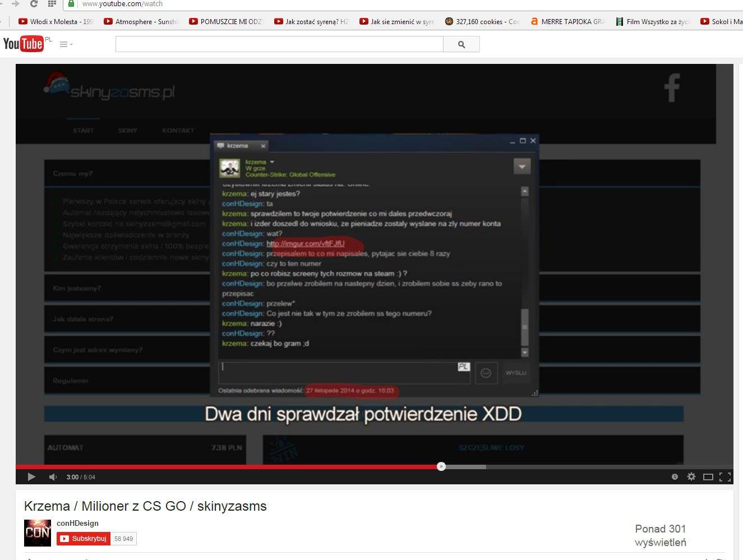Viewport: 743px width, 560px height.
Task: Click the magnifier search button
Action: [462, 44]
